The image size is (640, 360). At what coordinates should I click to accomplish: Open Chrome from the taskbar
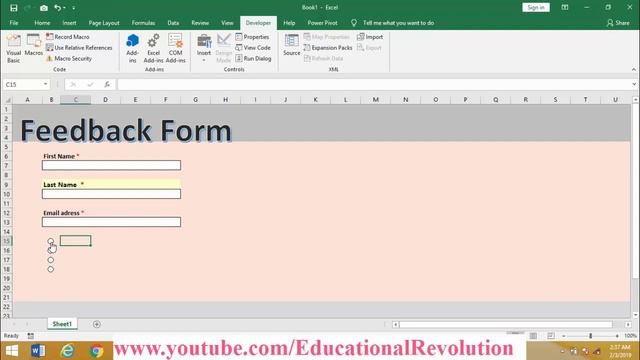(96, 351)
